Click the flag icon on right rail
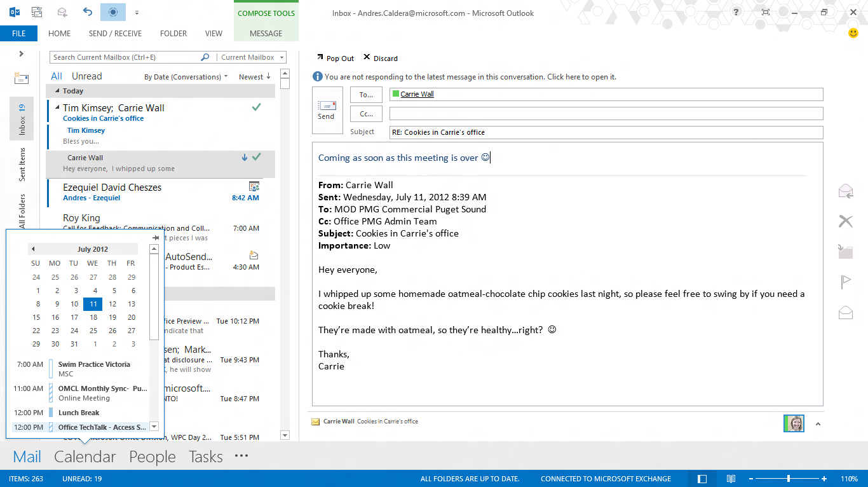Image resolution: width=868 pixels, height=487 pixels. tap(846, 282)
